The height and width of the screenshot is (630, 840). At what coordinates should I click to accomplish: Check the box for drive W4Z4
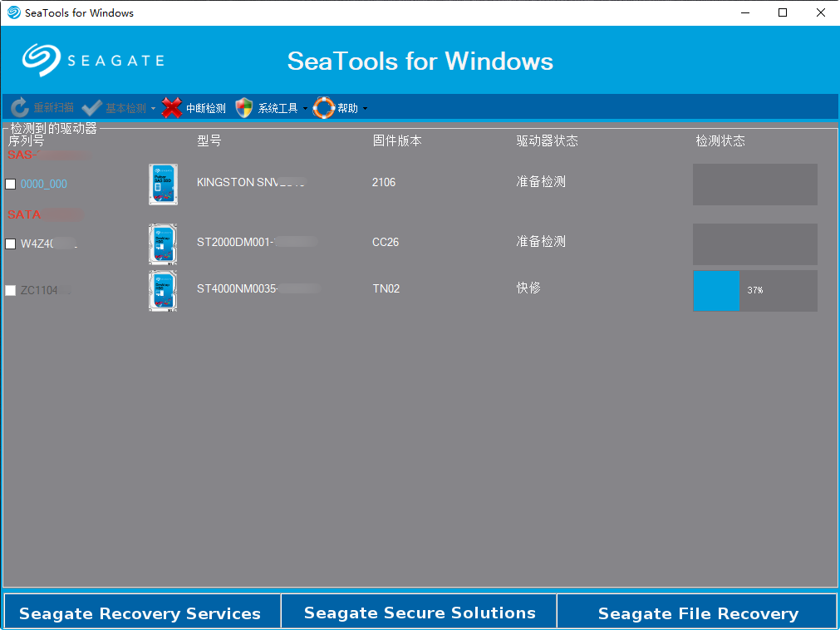point(10,244)
